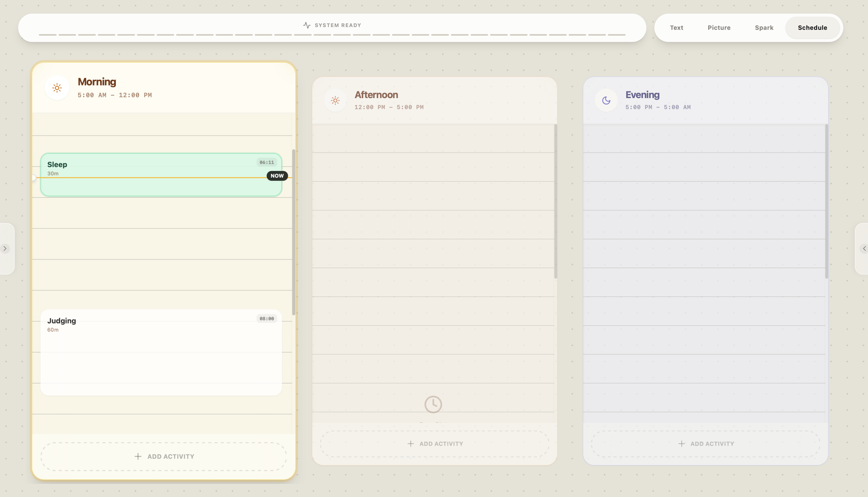Click the Afternoon sun icon
Screen dimensions: 868x497
[x=335, y=100]
